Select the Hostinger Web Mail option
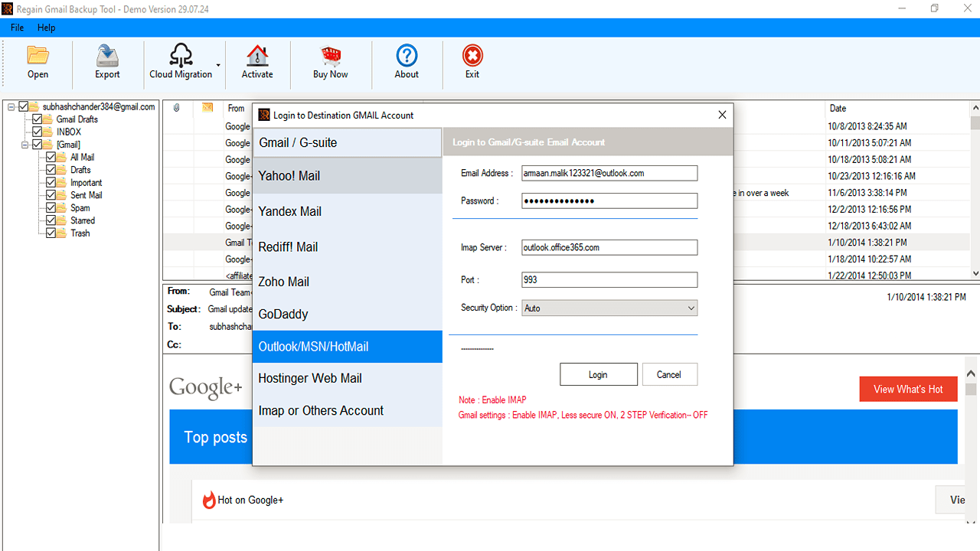Viewport: 980px width, 551px height. [347, 378]
